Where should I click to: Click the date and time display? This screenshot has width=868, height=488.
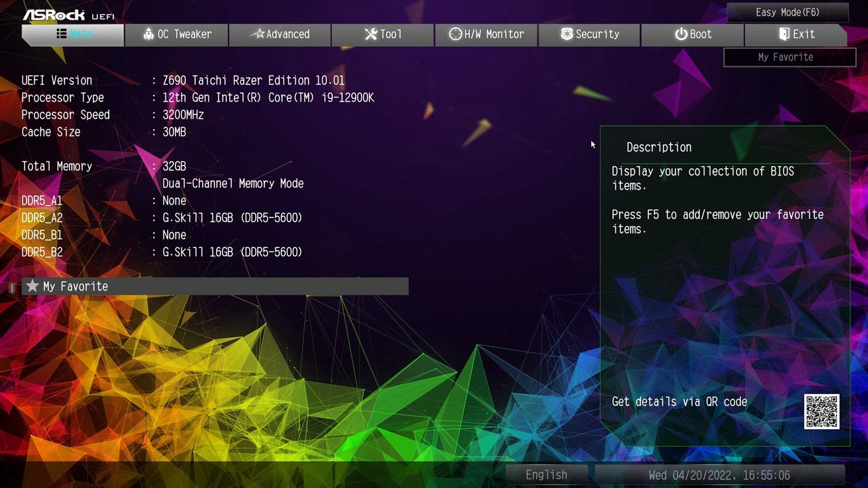click(719, 475)
